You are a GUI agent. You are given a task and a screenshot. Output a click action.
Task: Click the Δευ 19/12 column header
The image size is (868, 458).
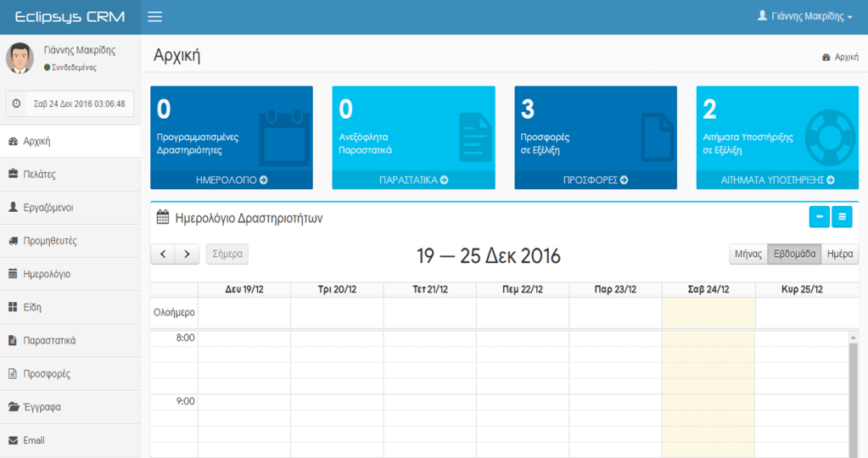[244, 289]
